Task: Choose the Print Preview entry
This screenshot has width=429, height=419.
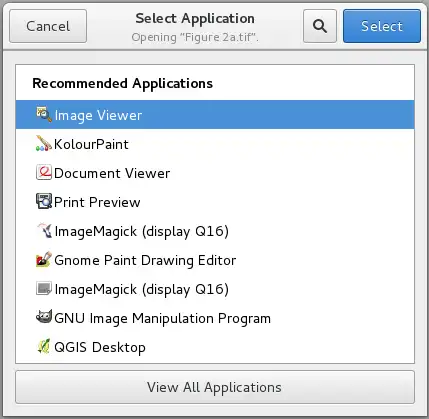Action: click(x=215, y=202)
